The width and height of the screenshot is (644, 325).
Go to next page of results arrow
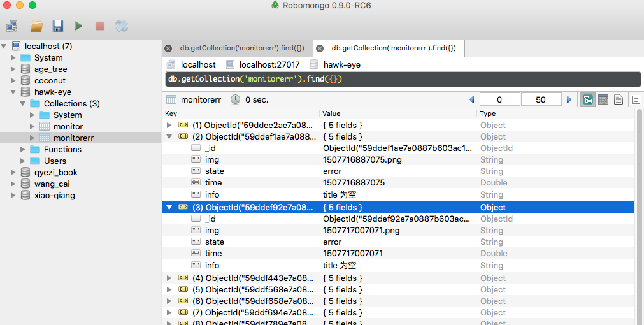point(569,99)
